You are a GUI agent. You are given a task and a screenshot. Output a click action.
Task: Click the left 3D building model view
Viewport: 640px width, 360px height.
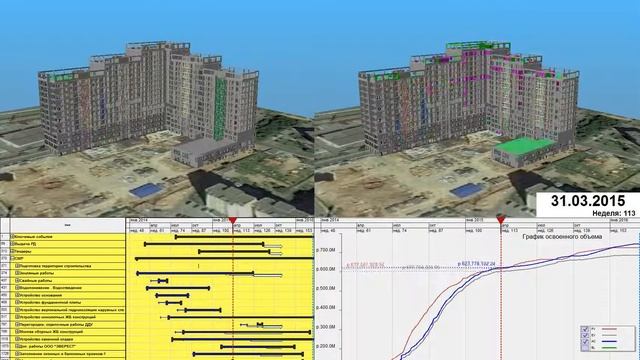point(157,109)
